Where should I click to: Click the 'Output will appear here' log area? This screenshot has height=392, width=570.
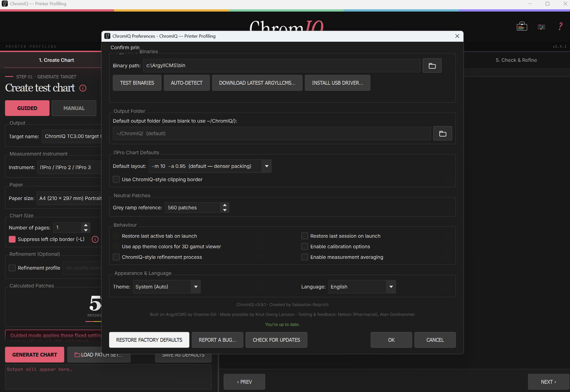coord(108,377)
